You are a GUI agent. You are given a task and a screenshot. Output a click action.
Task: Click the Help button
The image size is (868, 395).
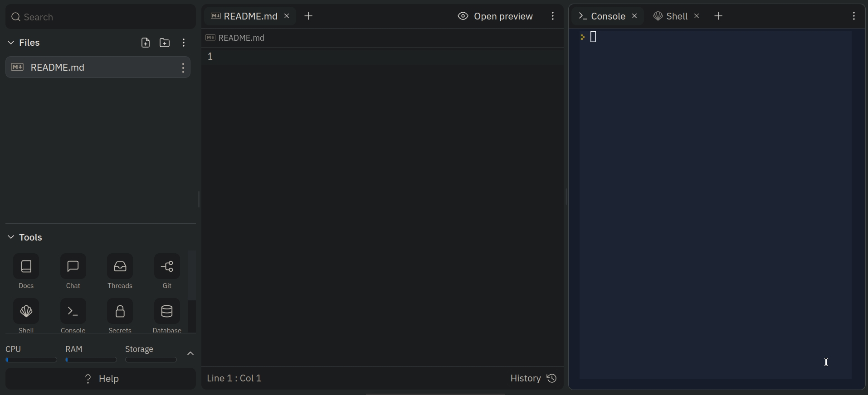pyautogui.click(x=101, y=379)
